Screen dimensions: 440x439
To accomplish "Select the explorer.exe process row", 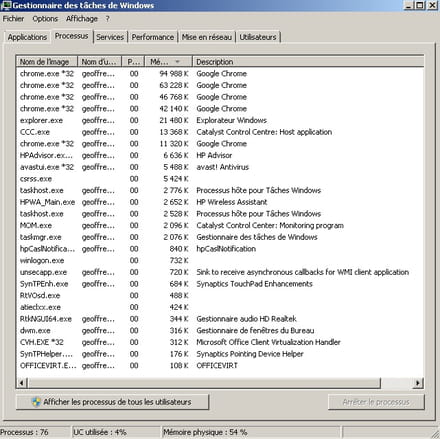I will tap(220, 120).
